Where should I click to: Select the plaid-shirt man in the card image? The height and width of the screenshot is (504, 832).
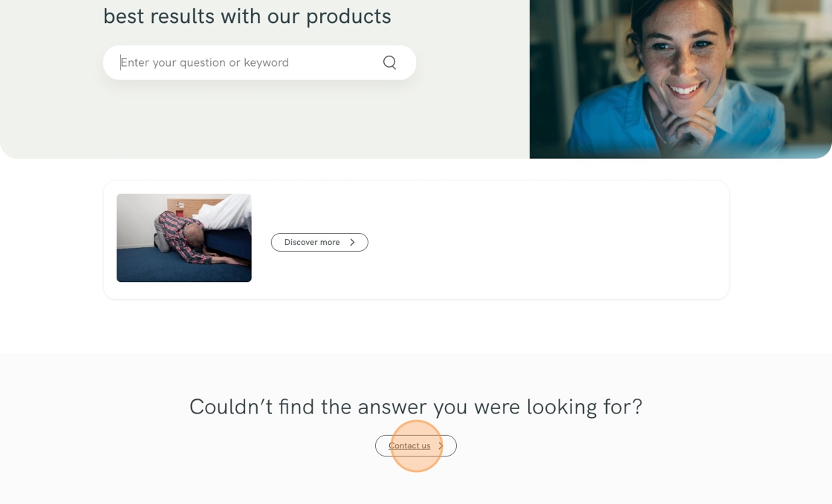pyautogui.click(x=178, y=234)
